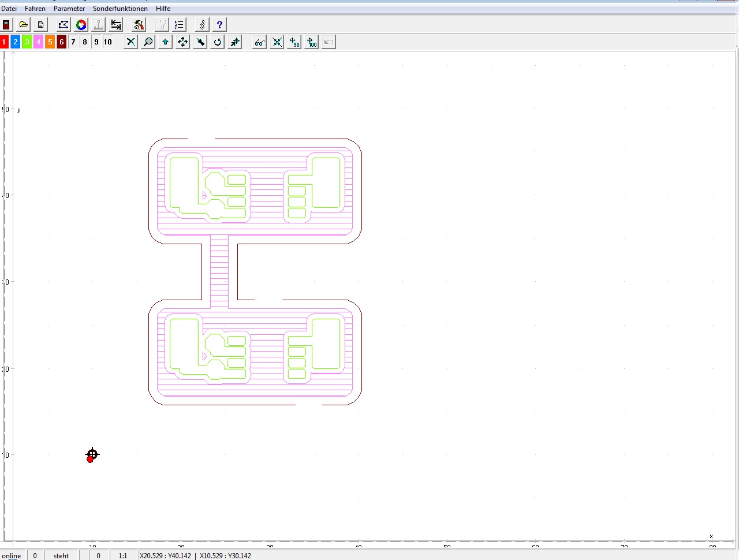
Task: Toggle pink layer 4
Action: pyautogui.click(x=39, y=42)
